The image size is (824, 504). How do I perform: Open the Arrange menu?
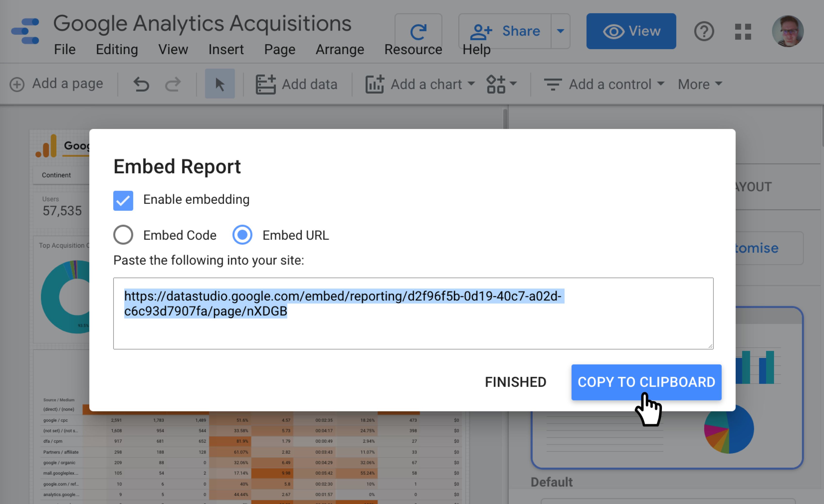[340, 50]
